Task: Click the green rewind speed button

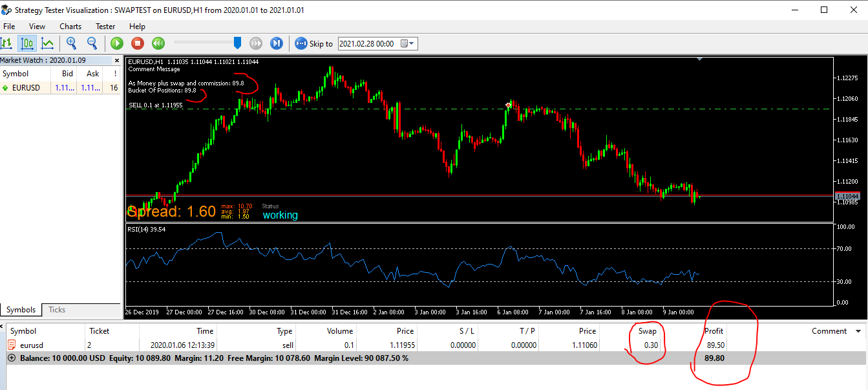Action: (158, 43)
